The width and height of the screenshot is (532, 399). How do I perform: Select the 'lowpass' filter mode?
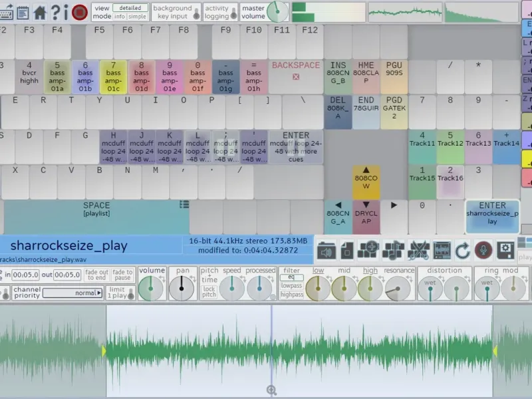(x=291, y=286)
